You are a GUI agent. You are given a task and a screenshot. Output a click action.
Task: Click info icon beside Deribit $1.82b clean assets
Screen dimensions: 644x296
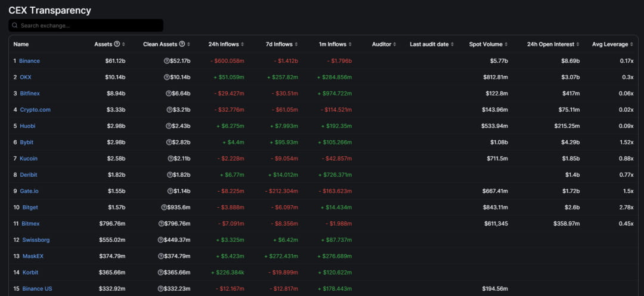[169, 175]
